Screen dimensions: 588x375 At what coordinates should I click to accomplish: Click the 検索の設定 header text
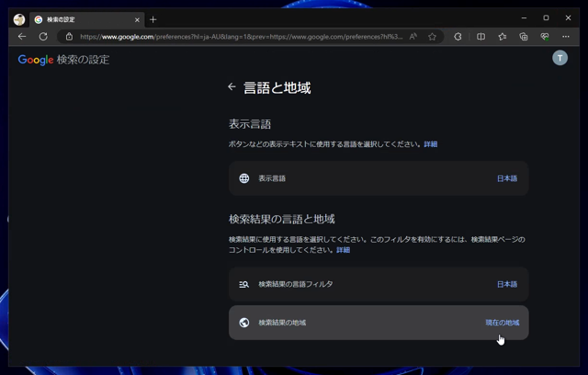83,60
